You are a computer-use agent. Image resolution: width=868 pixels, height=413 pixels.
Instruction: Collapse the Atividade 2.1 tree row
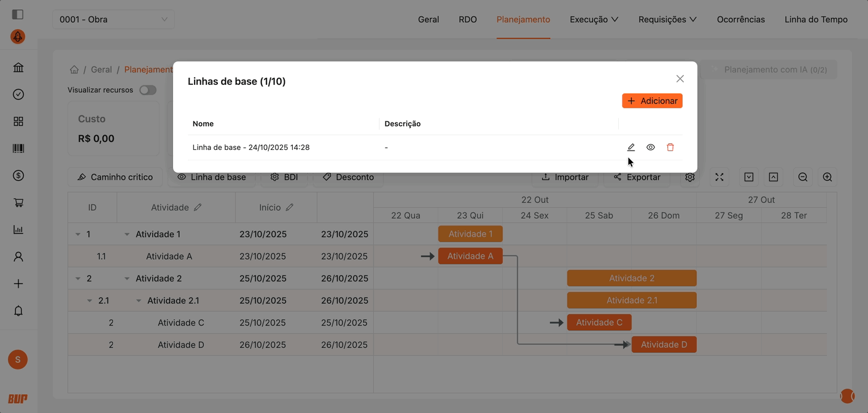(x=139, y=301)
